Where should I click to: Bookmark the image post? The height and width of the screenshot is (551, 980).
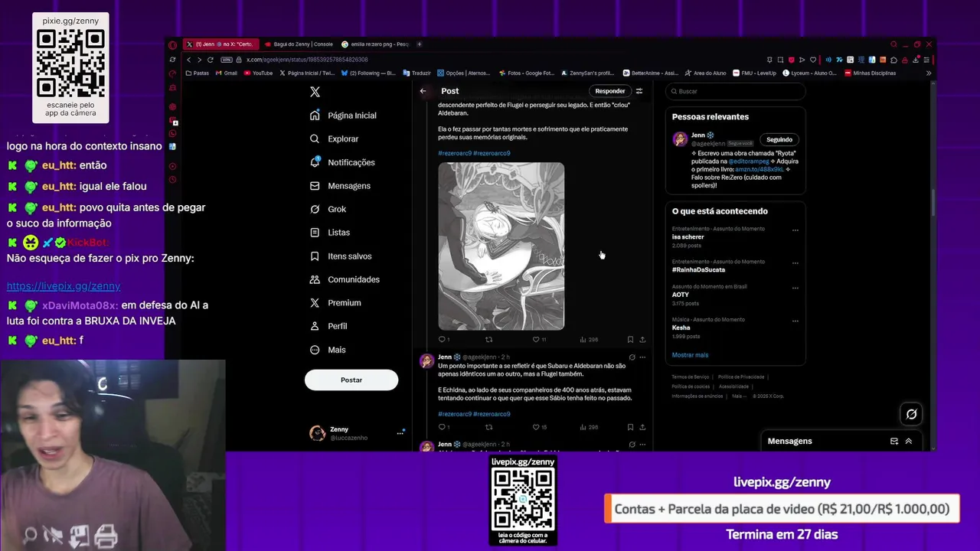tap(630, 339)
